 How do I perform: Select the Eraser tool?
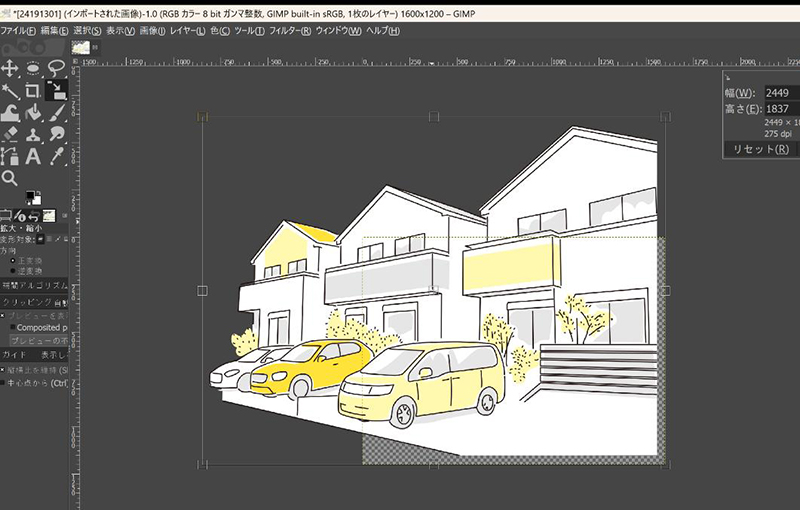(10, 134)
